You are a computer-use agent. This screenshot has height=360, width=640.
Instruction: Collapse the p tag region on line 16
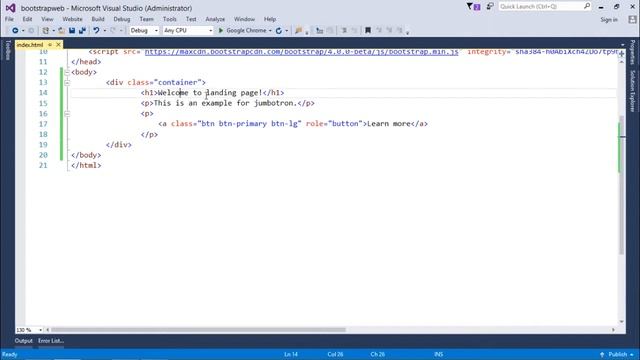point(67,113)
